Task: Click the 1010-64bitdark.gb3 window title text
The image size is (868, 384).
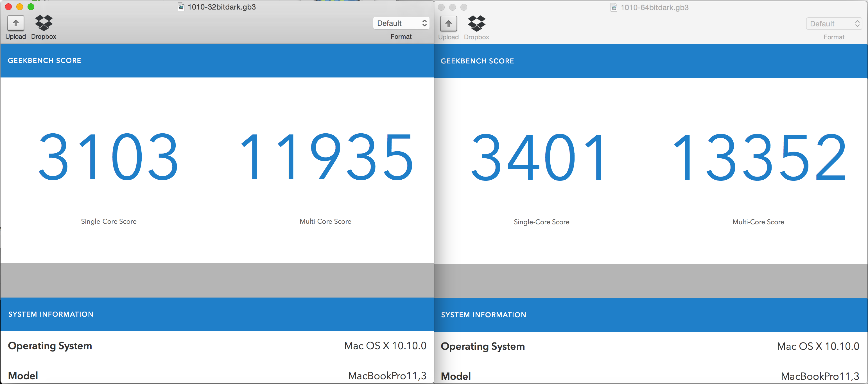Action: tap(654, 7)
